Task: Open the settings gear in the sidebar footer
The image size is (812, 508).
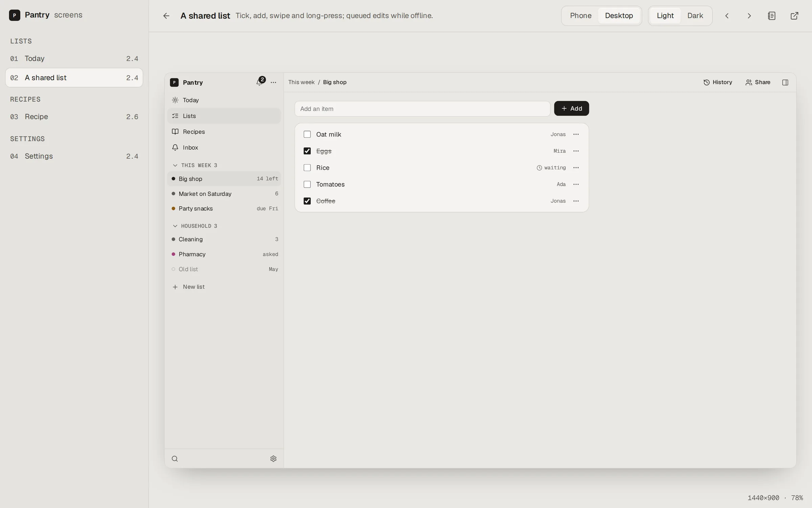Action: pos(273,459)
